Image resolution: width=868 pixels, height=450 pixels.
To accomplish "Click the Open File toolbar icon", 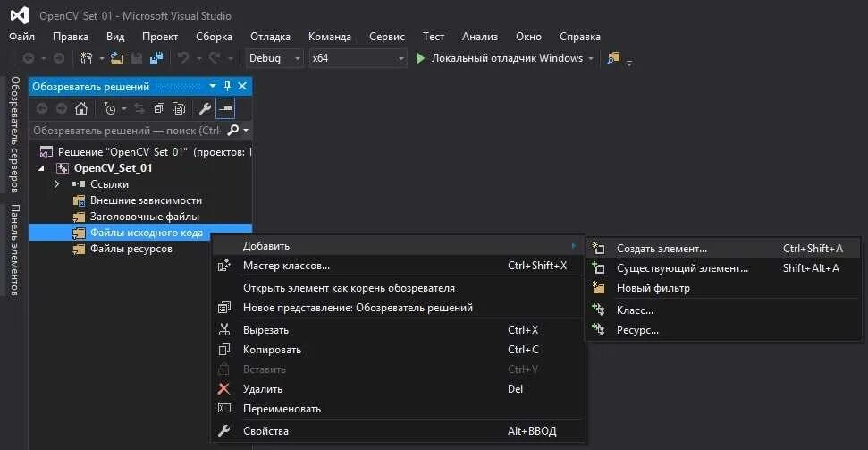I will click(117, 58).
